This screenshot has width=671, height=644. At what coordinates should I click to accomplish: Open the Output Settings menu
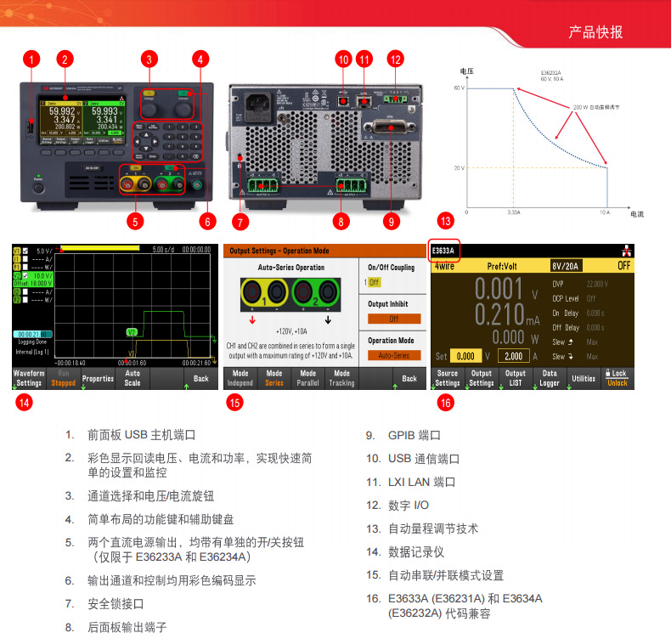pos(482,378)
